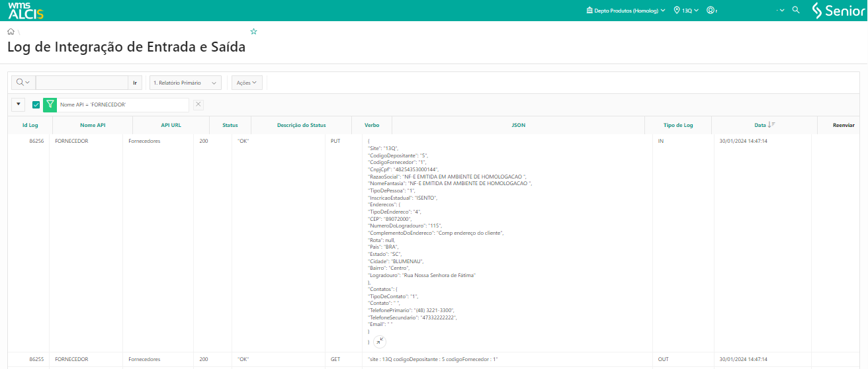The image size is (868, 369).
Task: Click FORNECEDOR in row 86256
Action: coord(71,141)
